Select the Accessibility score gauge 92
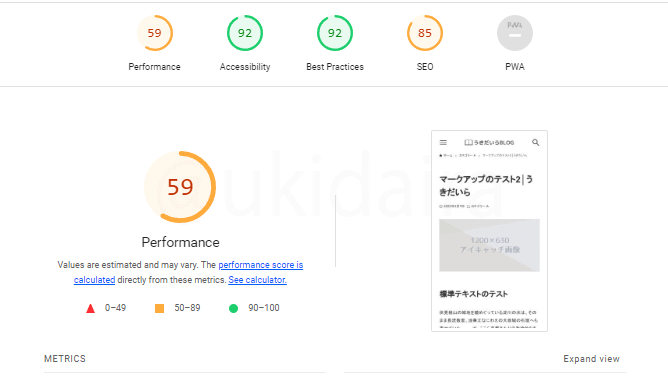This screenshot has width=668, height=376. pos(245,33)
